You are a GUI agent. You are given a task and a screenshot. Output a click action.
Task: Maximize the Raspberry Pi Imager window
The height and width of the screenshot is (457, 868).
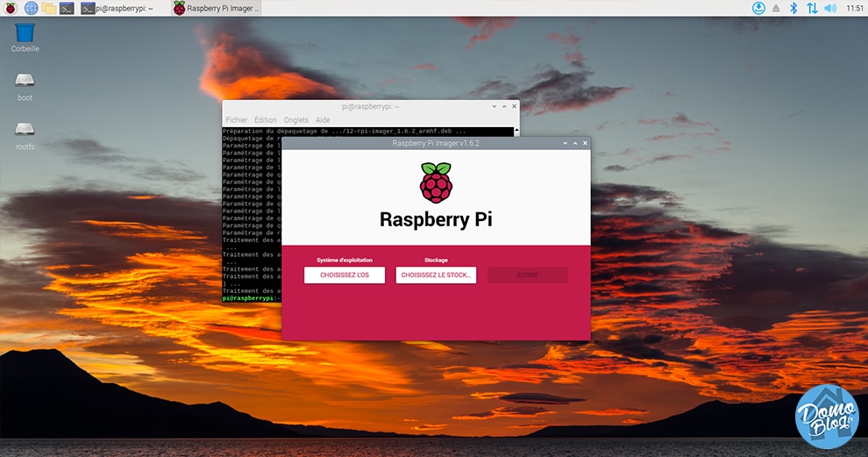coord(575,143)
